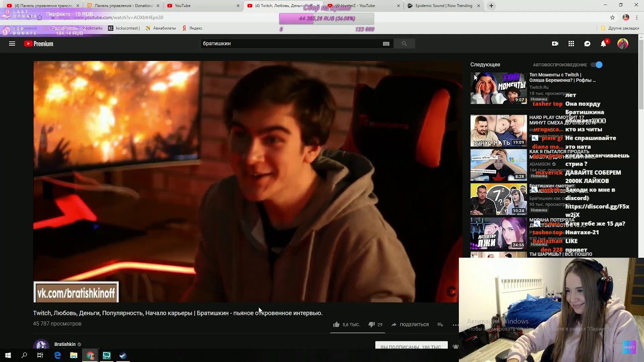Save the video to a playlist icon
This screenshot has width=644, height=362.
point(440,324)
